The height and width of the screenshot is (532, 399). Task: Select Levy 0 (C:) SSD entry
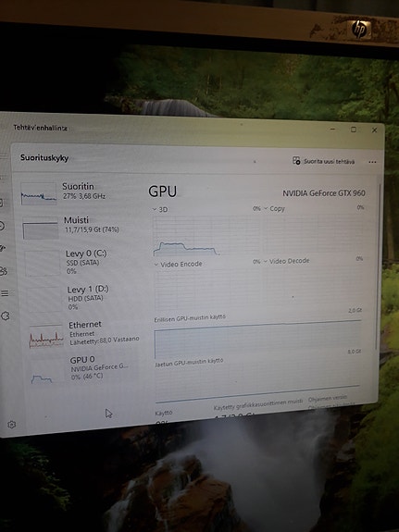83,262
